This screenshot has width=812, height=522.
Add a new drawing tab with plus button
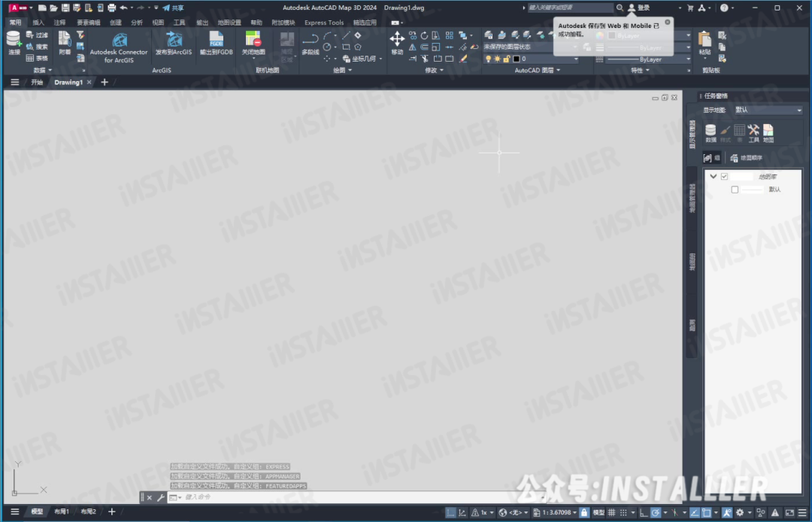pyautogui.click(x=105, y=82)
